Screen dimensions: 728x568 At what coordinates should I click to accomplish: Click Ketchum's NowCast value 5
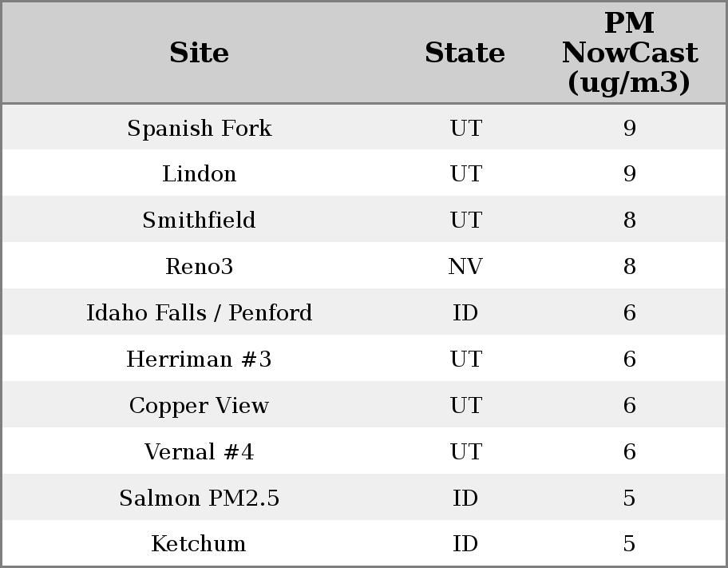(629, 544)
